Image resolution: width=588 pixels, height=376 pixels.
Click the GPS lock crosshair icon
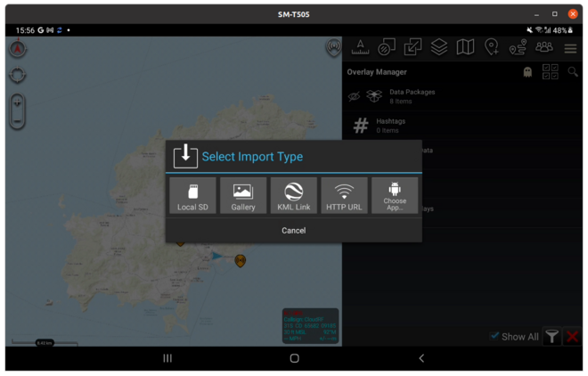point(17,75)
